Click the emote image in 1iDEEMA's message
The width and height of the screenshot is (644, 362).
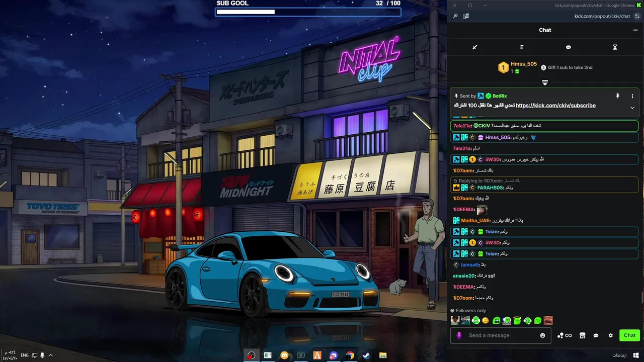click(x=482, y=210)
